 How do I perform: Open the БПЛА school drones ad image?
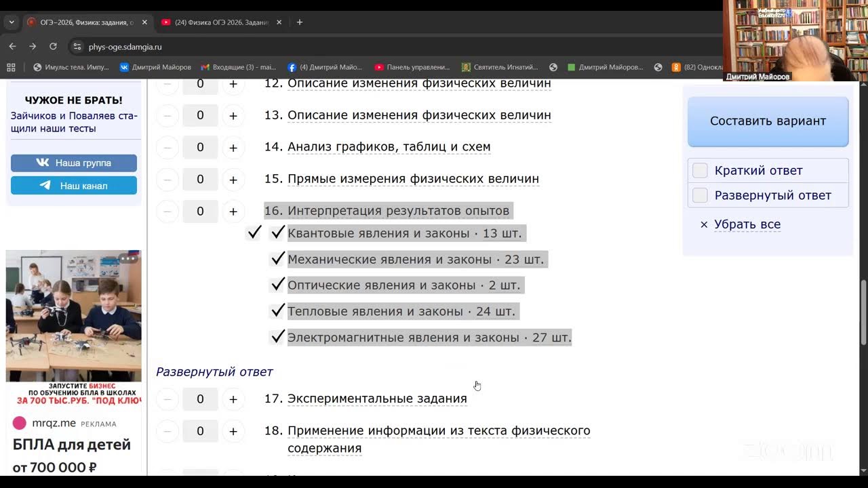(74, 316)
